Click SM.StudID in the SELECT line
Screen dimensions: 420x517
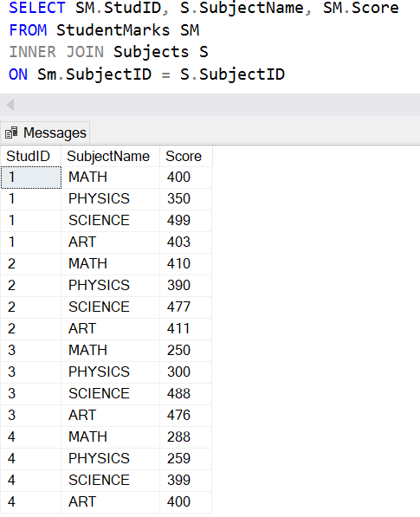point(118,8)
